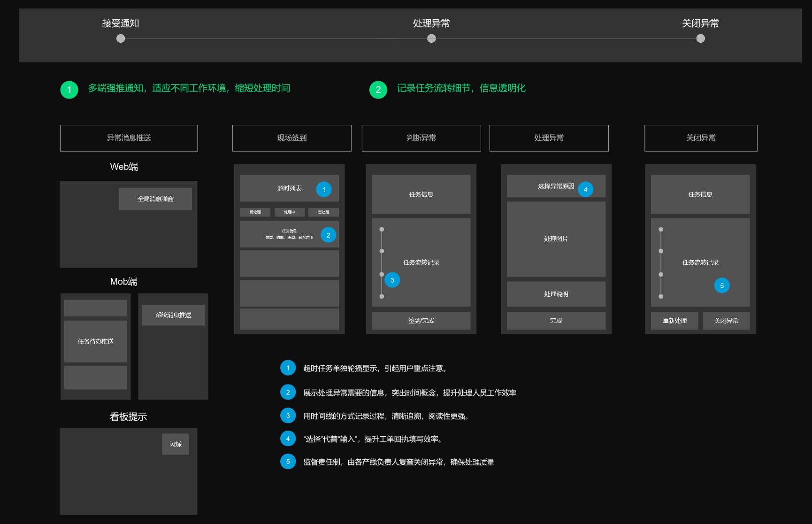
Task: Click the 接受通知 timeline dot
Action: pos(121,39)
